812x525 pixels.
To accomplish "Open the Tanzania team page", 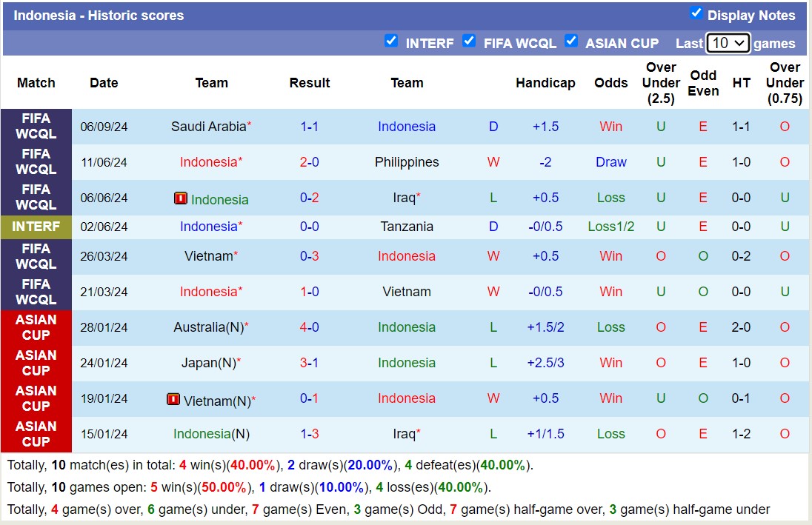I will pos(407,227).
